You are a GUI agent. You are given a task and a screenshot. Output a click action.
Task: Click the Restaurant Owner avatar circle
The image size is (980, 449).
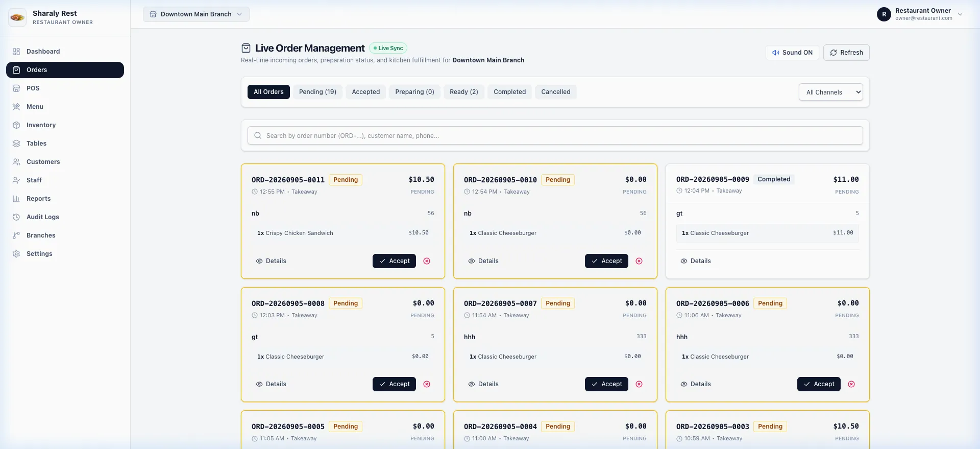(884, 14)
